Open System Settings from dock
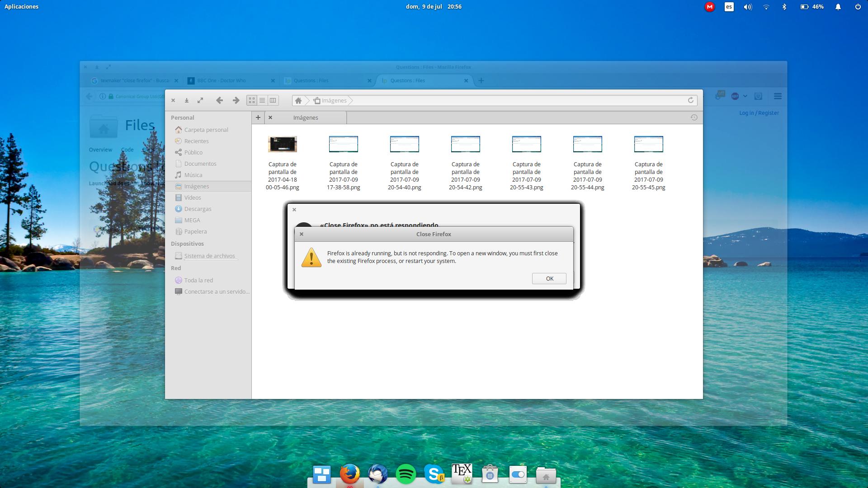868x488 pixels. pos(518,474)
